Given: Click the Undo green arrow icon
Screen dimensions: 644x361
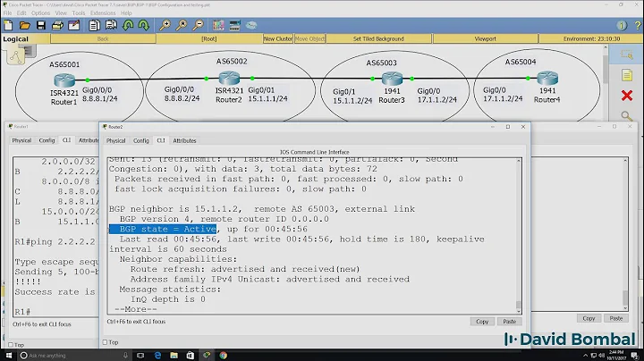Looking at the screenshot, I should click(x=128, y=25).
